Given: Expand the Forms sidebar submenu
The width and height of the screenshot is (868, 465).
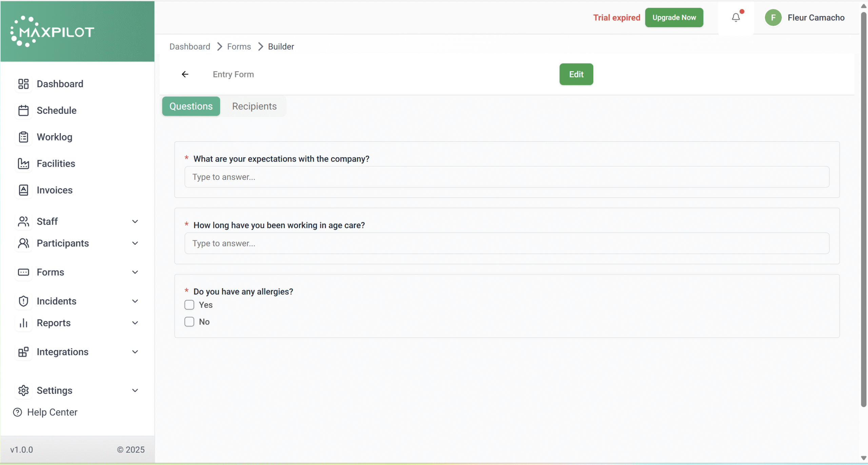Looking at the screenshot, I should 135,272.
